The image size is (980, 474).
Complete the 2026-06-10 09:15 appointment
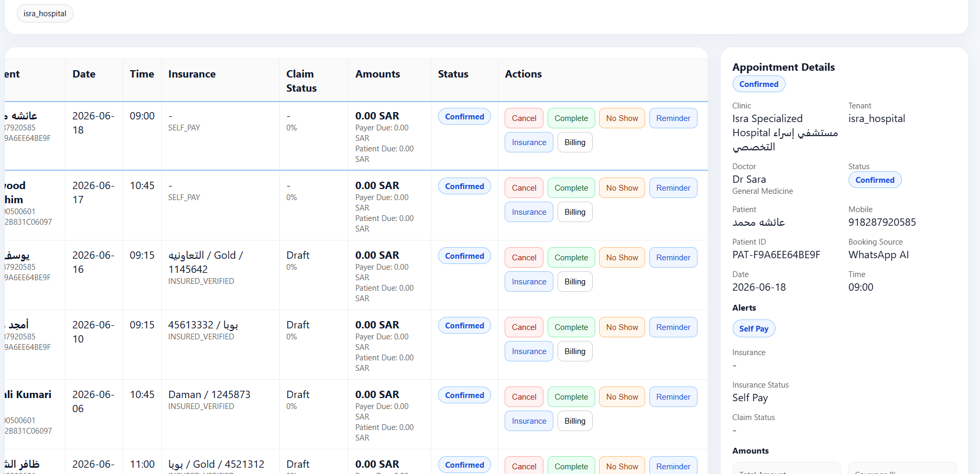[571, 327]
